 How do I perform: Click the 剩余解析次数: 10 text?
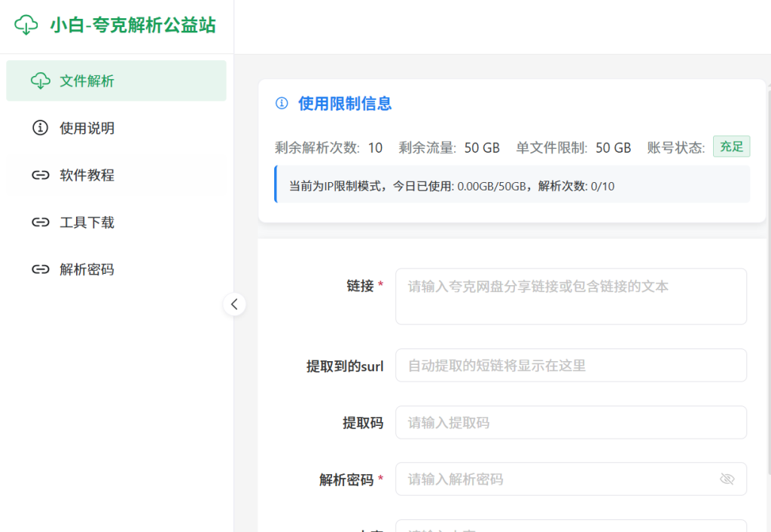click(x=328, y=147)
